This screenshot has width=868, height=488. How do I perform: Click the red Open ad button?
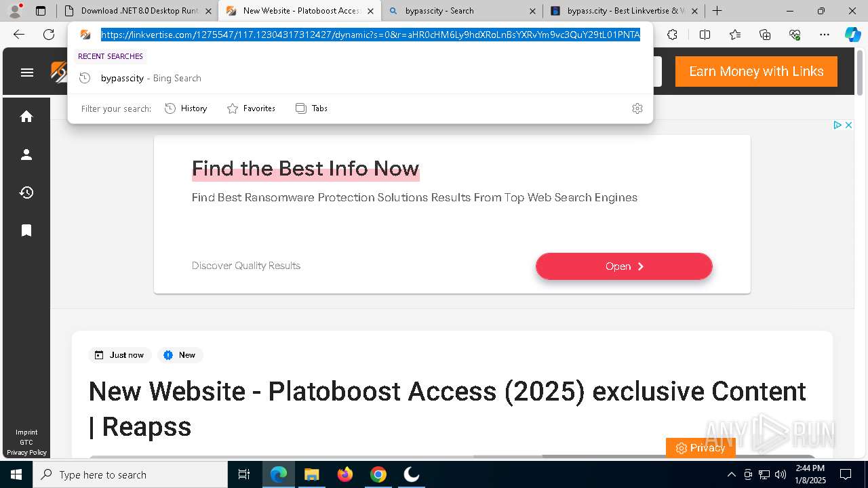624,266
